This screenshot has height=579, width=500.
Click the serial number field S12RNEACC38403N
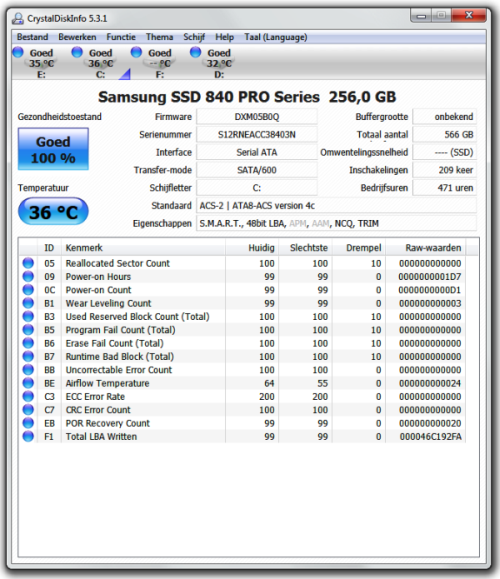pos(257,134)
